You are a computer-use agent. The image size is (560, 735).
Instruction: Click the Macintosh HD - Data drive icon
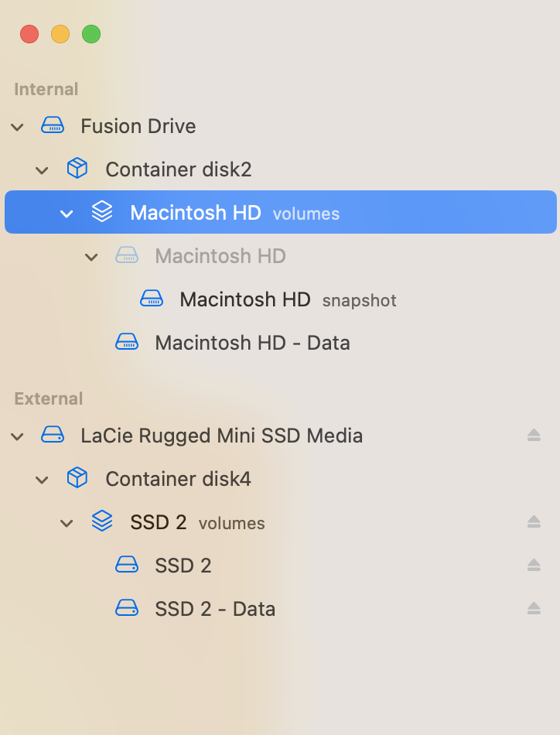coord(127,342)
